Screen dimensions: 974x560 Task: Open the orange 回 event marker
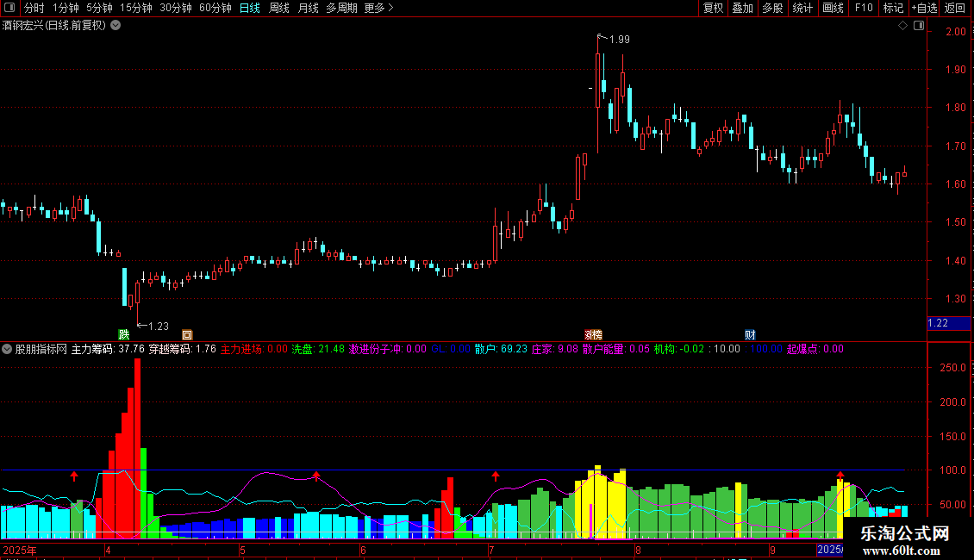coord(187,334)
